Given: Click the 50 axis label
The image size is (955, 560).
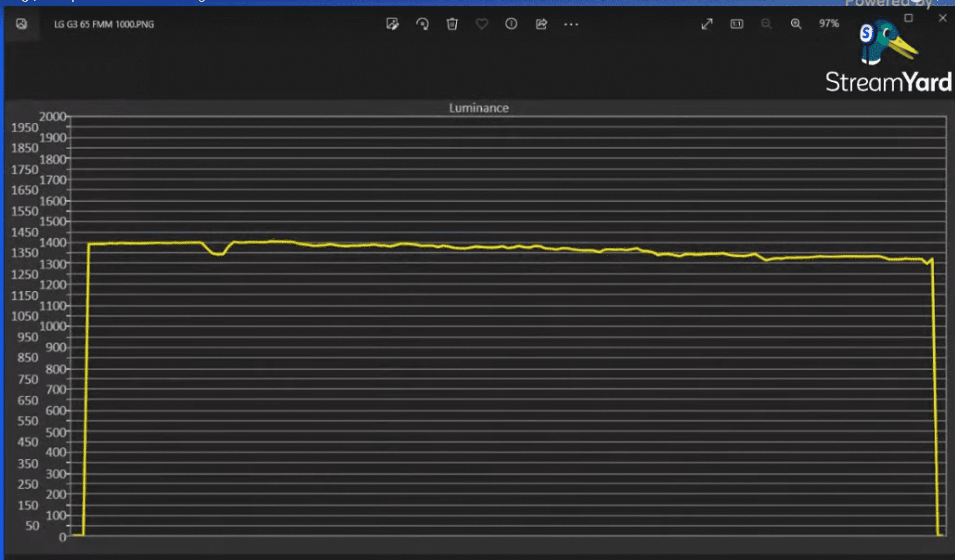Looking at the screenshot, I should [x=32, y=526].
